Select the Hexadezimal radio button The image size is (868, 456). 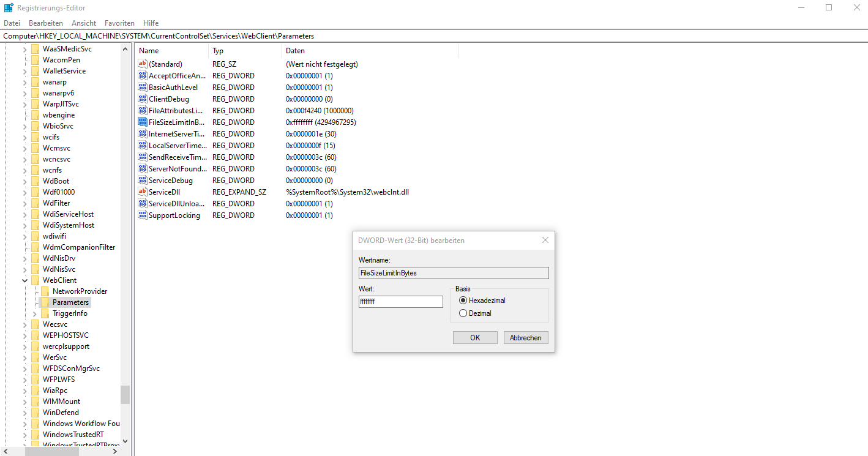click(463, 301)
